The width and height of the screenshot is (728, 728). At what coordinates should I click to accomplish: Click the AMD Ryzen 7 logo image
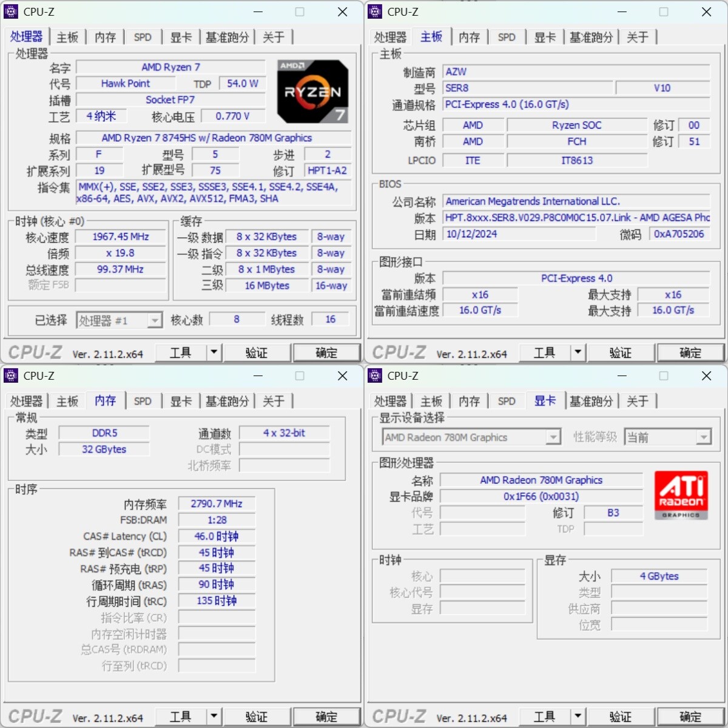point(312,92)
